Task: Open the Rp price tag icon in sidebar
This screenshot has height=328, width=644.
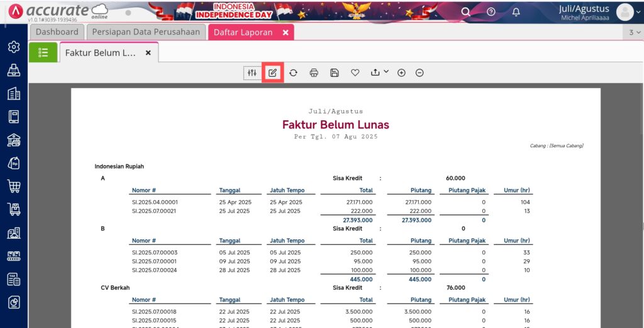Action: tap(14, 163)
